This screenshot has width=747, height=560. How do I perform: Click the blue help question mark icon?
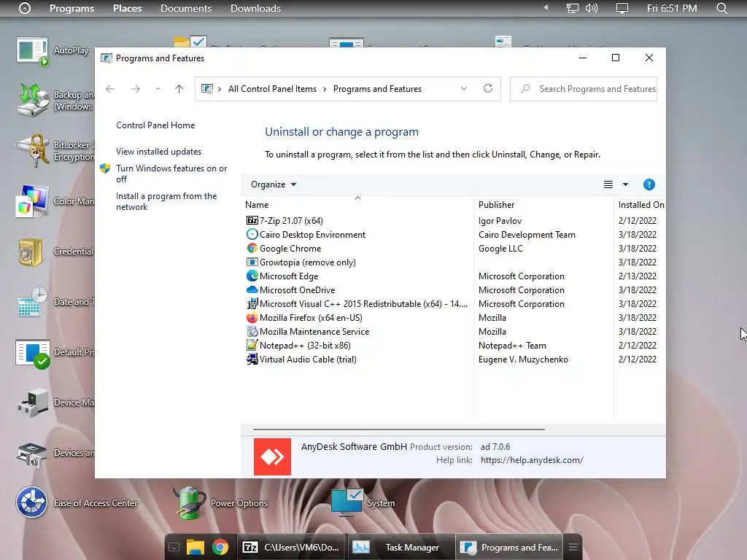649,184
